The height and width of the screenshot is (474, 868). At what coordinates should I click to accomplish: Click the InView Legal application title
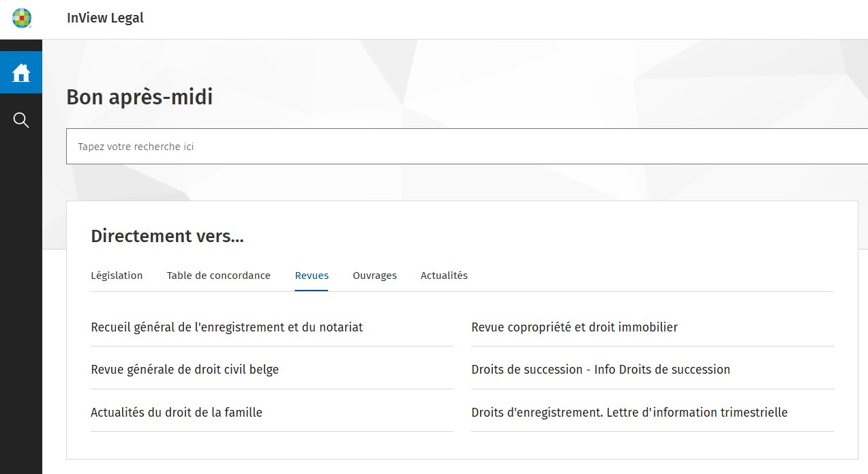pos(105,18)
